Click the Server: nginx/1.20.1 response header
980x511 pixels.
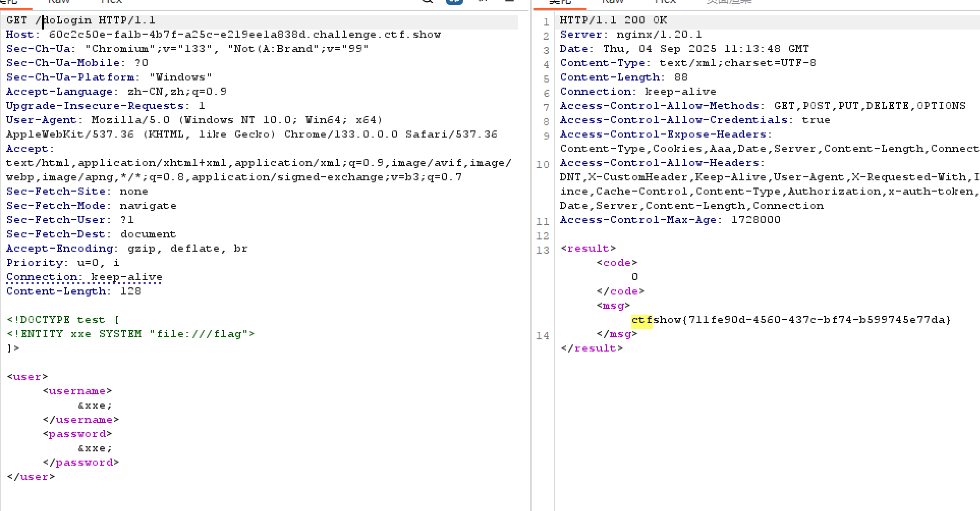point(631,35)
